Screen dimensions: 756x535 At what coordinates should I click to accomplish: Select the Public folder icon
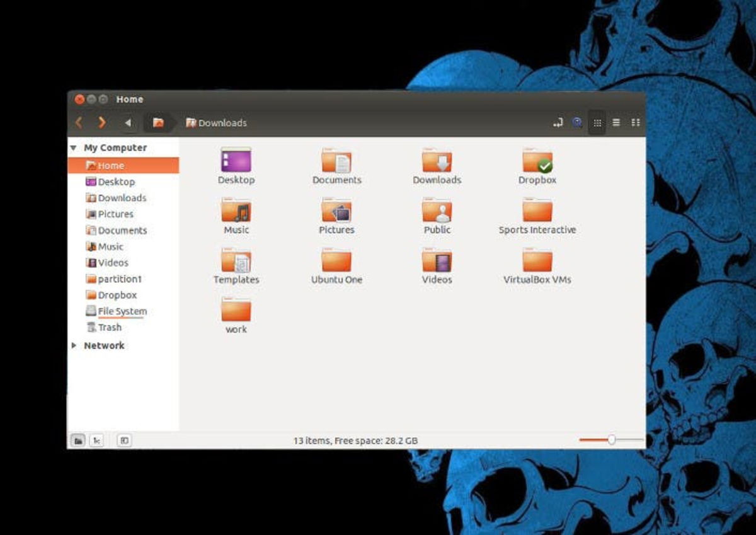[x=437, y=210]
